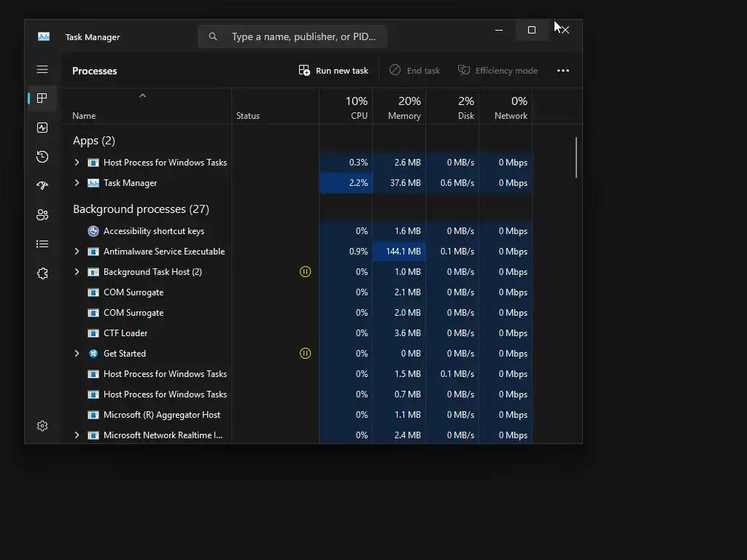Sort by the CPU column header

[346, 107]
